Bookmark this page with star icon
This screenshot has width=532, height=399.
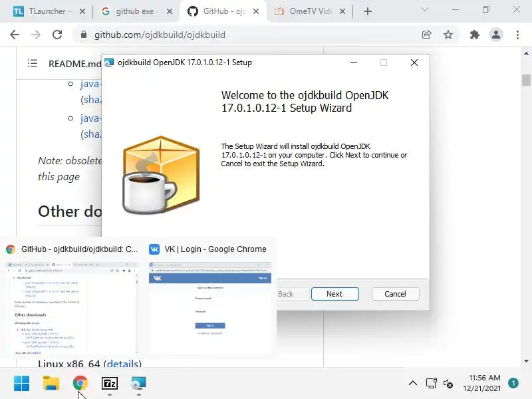448,35
